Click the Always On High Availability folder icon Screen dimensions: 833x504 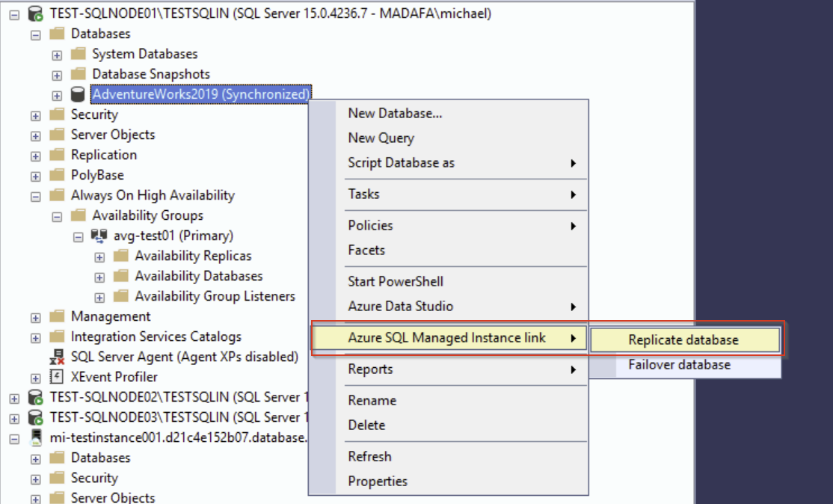coord(57,195)
